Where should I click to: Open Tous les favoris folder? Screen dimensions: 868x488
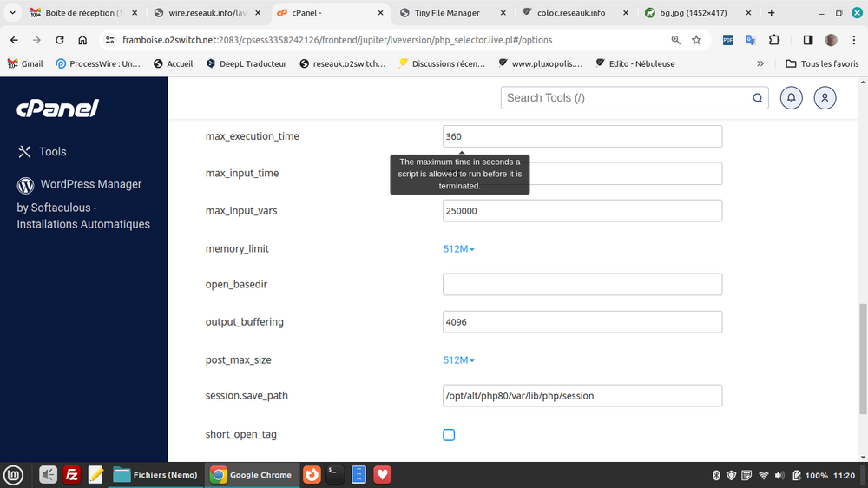823,63
